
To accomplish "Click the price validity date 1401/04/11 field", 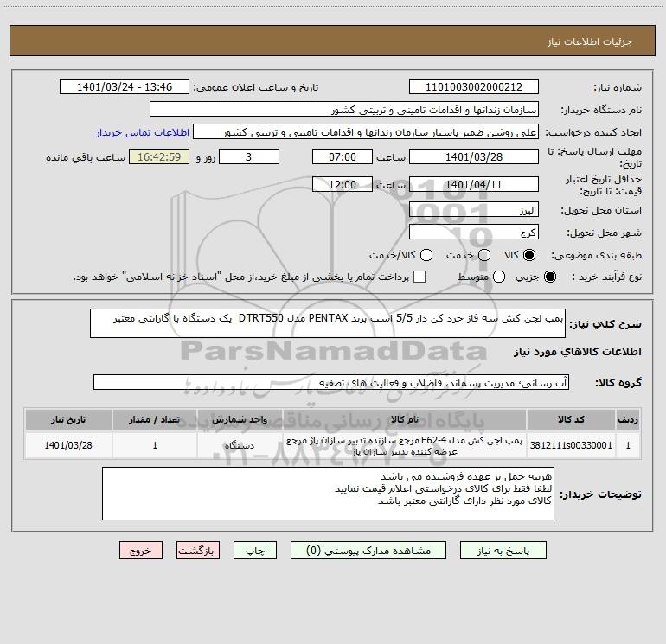I will (x=474, y=185).
